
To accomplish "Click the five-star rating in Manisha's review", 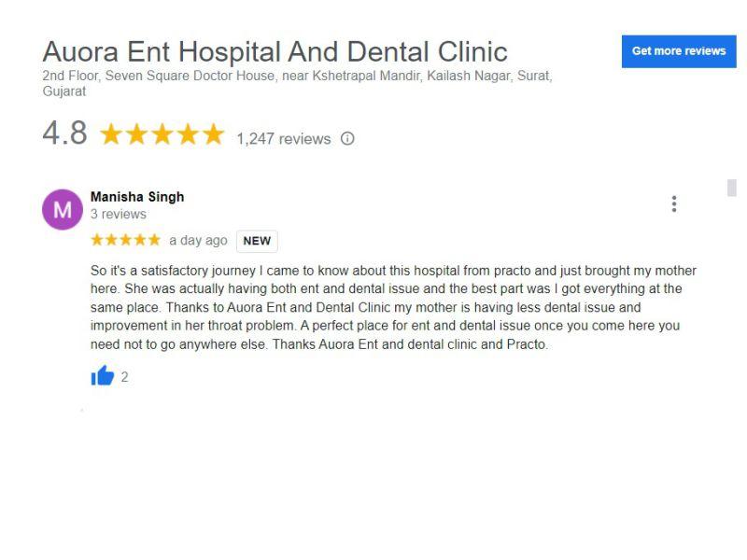I will pos(125,240).
